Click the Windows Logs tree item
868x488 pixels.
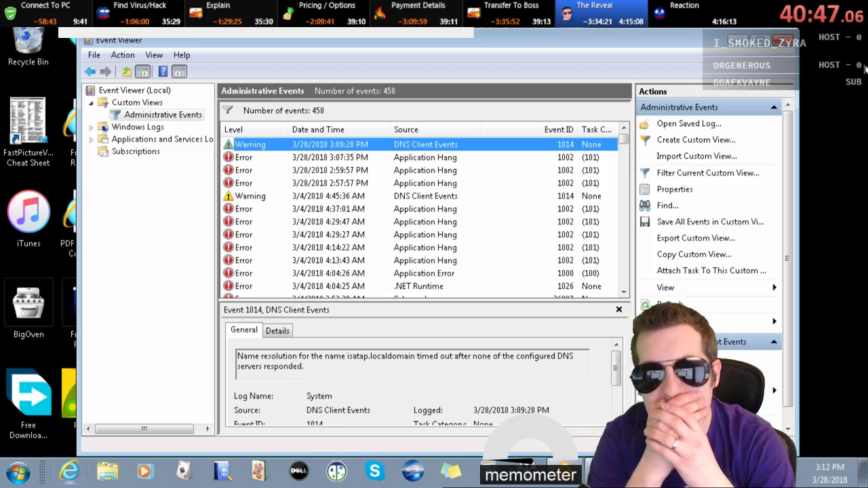[138, 127]
